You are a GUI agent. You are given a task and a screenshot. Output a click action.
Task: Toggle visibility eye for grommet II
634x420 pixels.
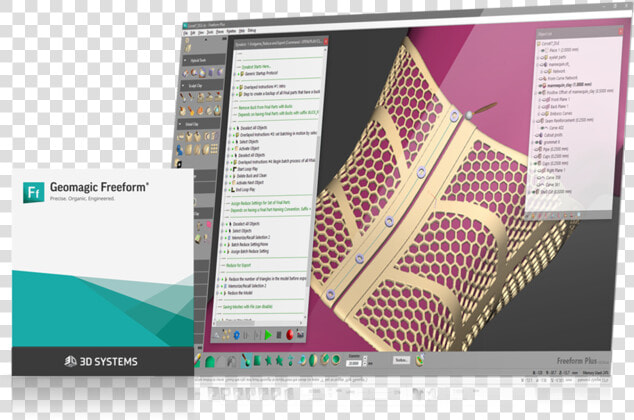pos(539,142)
